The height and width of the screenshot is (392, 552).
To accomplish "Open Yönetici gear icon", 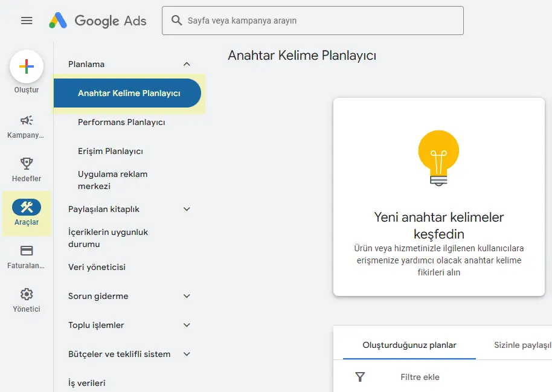I will 27,294.
